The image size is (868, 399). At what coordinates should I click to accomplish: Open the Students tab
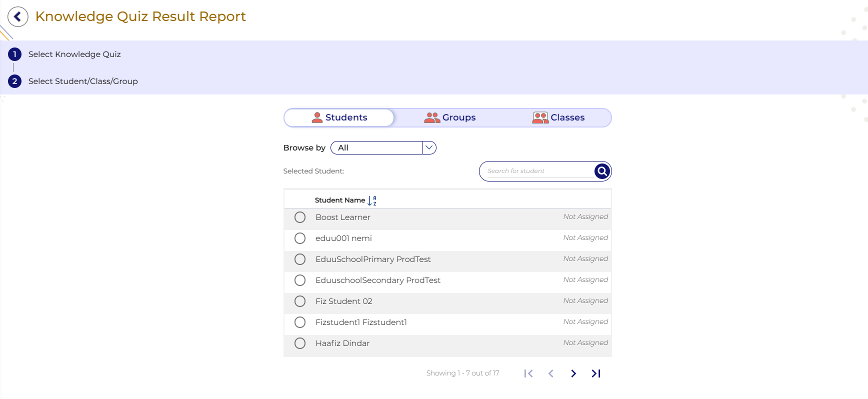(x=339, y=117)
